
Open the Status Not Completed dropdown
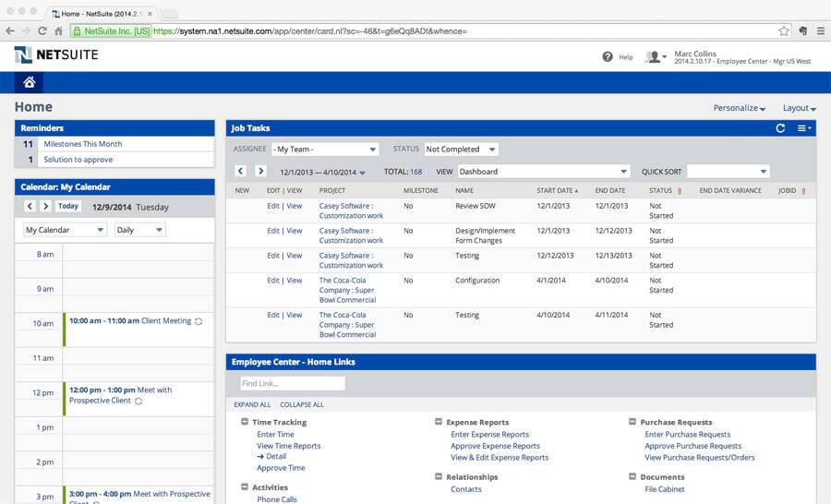pyautogui.click(x=461, y=150)
